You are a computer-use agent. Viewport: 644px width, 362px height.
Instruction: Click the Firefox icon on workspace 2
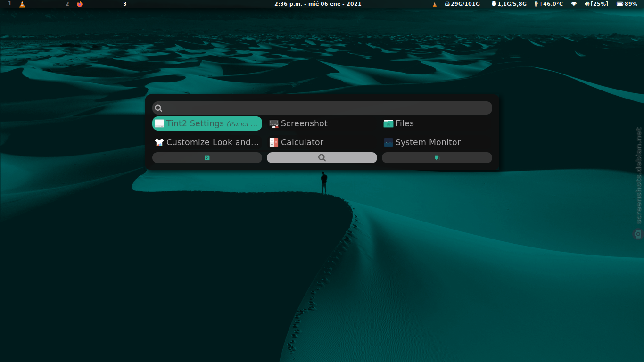80,4
